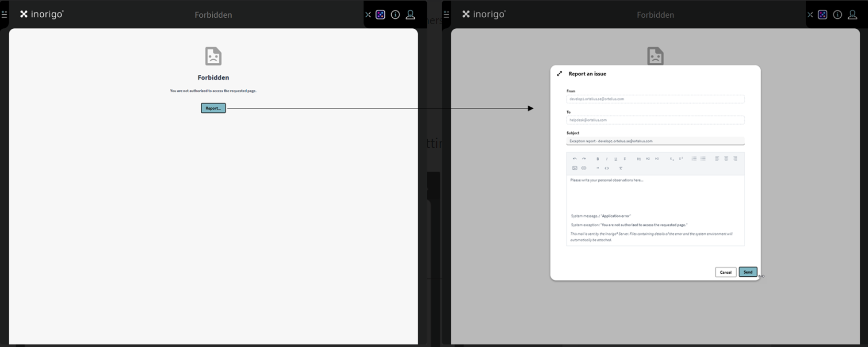Viewport: 868px width, 347px height.
Task: Toggle bold formatting in the editor
Action: click(598, 159)
